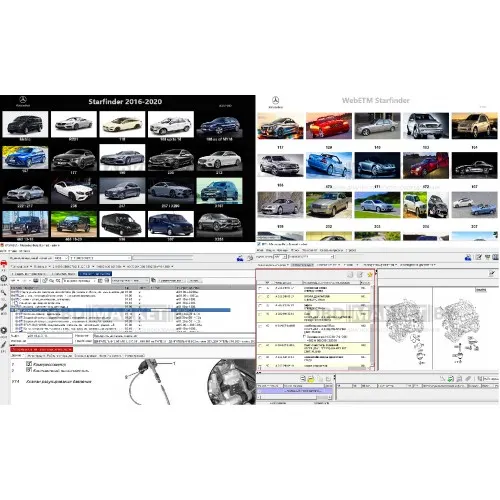This screenshot has height=500, width=500.
Task: Open the long vehicle dropdown in WIS header
Action: [100, 258]
